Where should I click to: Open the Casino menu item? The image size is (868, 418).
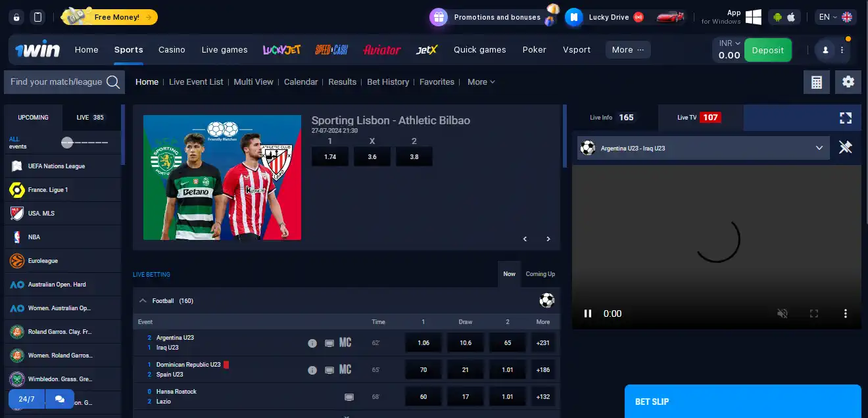172,49
